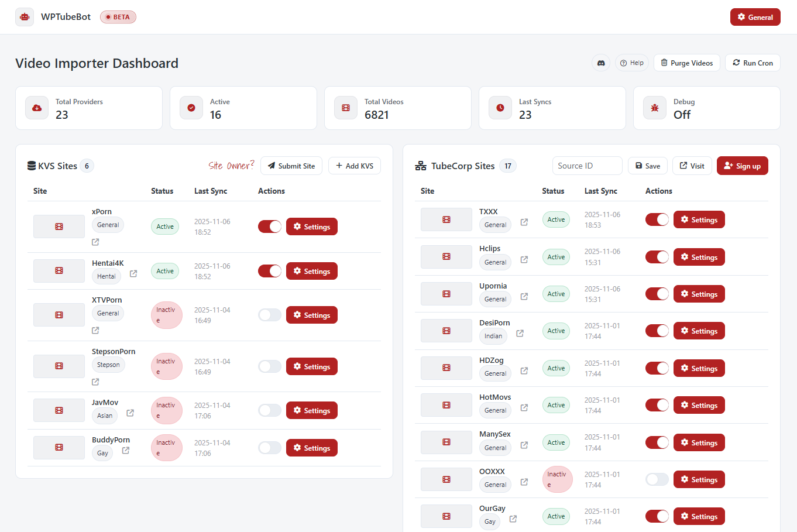
Task: Open the General settings menu
Action: pyautogui.click(x=755, y=17)
